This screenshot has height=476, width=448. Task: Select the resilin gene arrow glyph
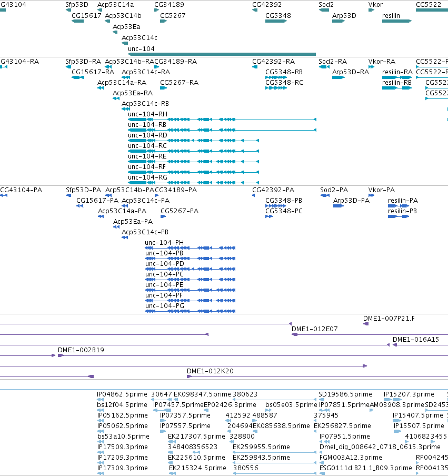pyautogui.click(x=397, y=21)
